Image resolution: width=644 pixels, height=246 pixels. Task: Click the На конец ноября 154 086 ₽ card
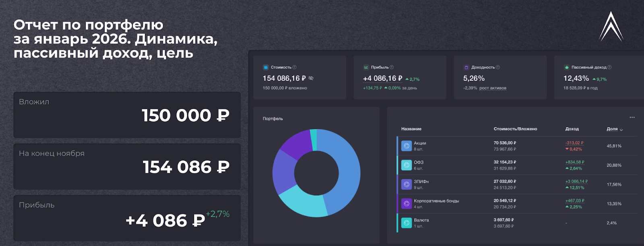tap(127, 166)
